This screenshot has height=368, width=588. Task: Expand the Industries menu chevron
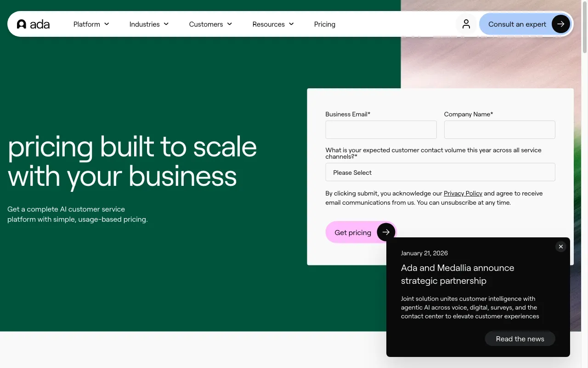166,24
